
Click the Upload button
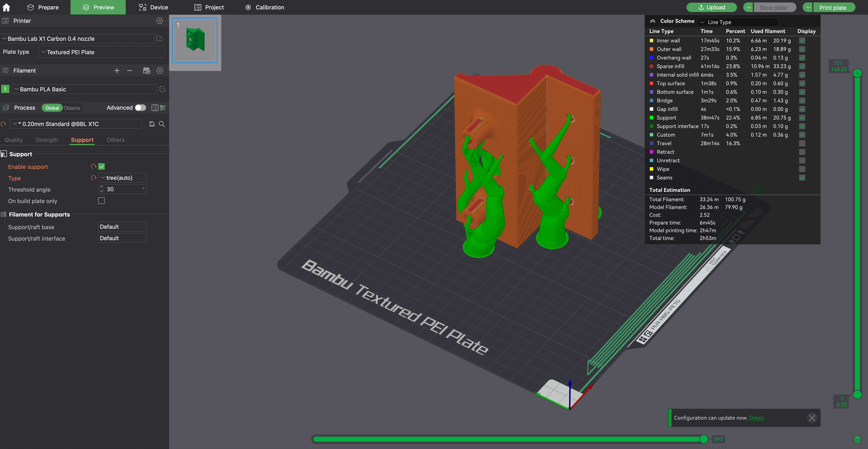712,7
